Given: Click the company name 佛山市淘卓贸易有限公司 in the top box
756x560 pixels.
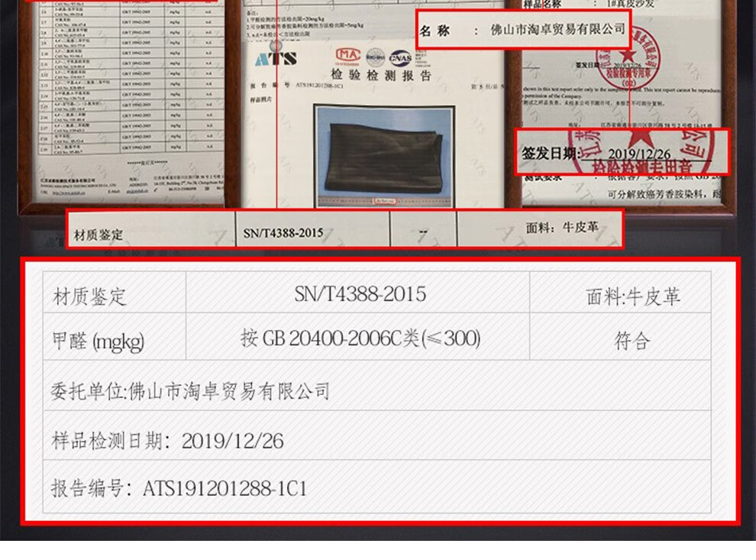Looking at the screenshot, I should [557, 29].
